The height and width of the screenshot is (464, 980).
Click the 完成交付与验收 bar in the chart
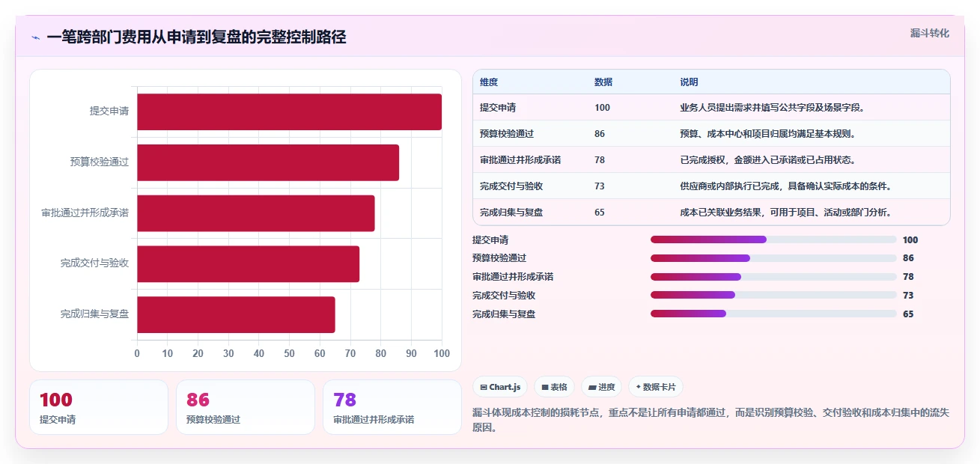coord(249,263)
